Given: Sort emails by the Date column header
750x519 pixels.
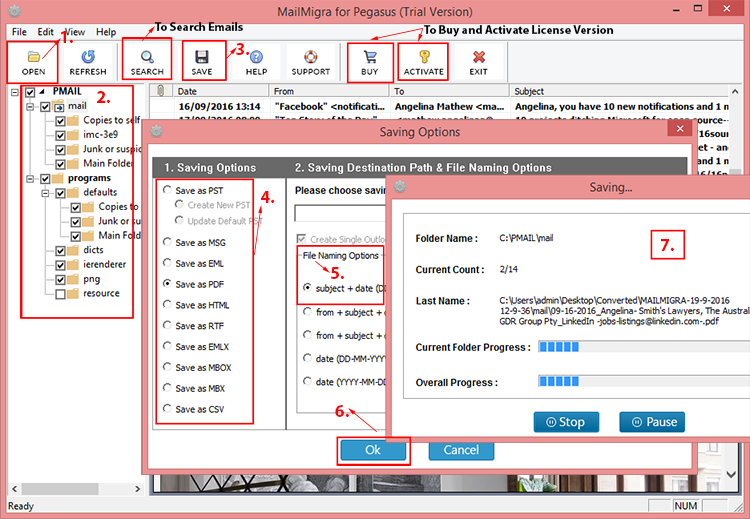Looking at the screenshot, I should point(221,90).
